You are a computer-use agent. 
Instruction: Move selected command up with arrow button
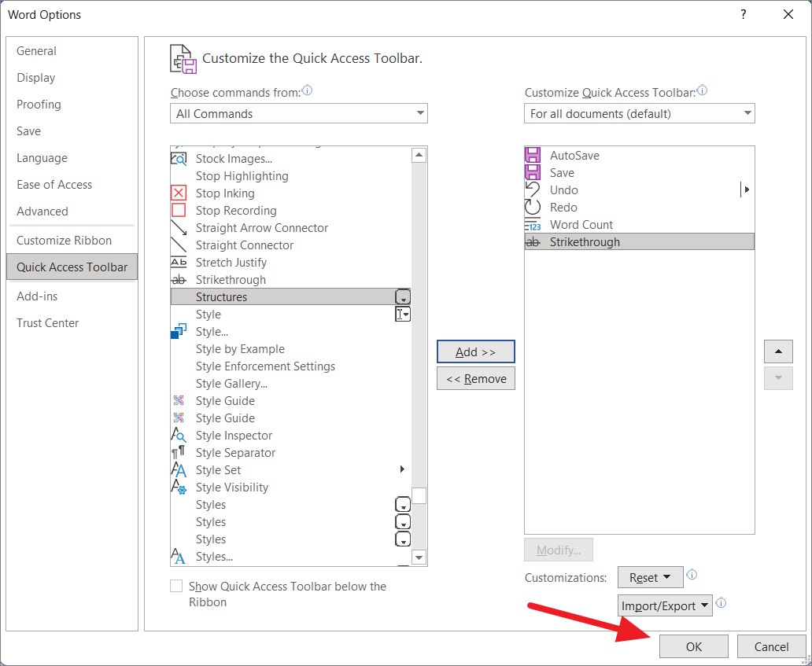(778, 351)
